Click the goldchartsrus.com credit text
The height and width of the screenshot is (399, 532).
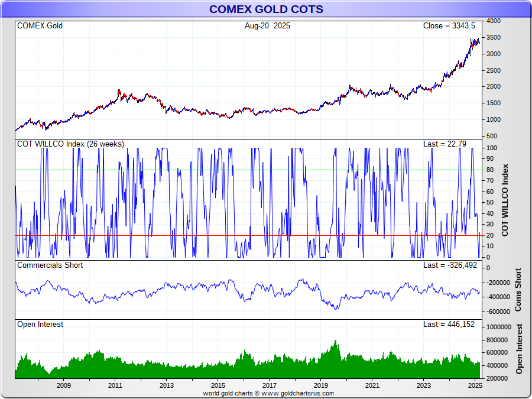[268, 393]
